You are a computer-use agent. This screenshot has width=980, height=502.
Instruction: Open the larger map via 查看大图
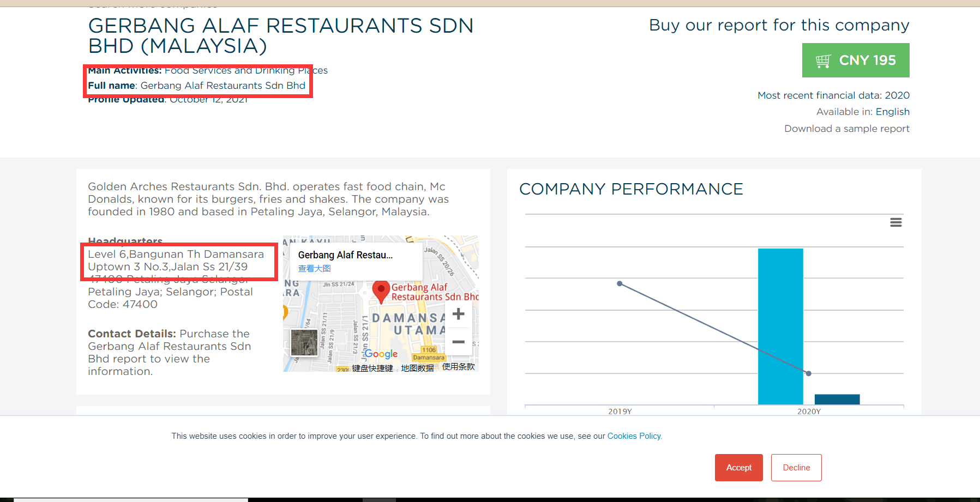314,268
